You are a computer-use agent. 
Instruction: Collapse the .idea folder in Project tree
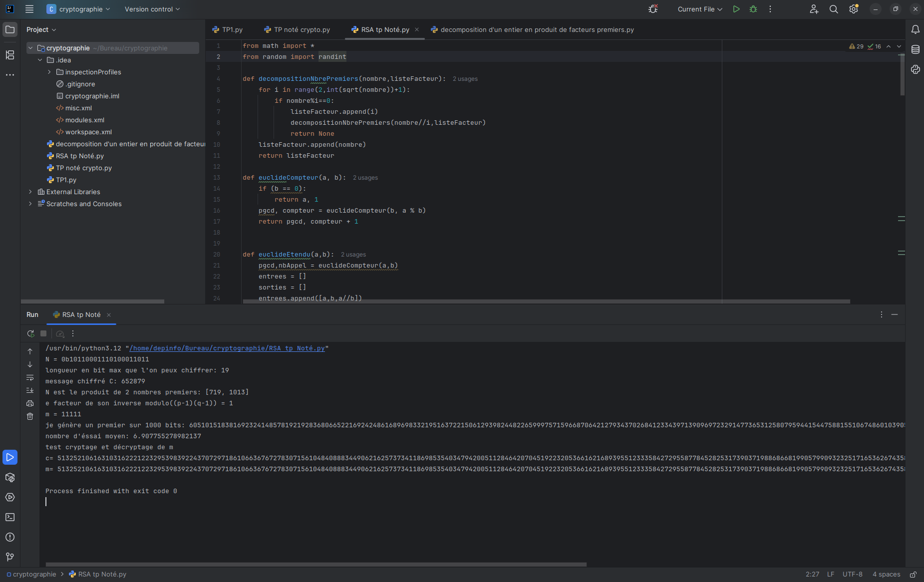(40, 60)
